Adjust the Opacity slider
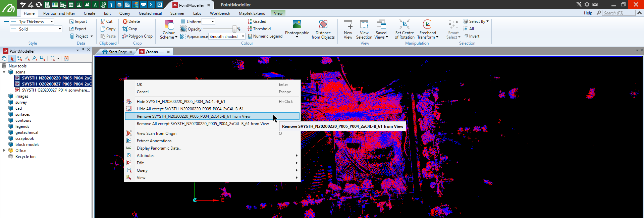The width and height of the screenshot is (644, 218). point(218,29)
